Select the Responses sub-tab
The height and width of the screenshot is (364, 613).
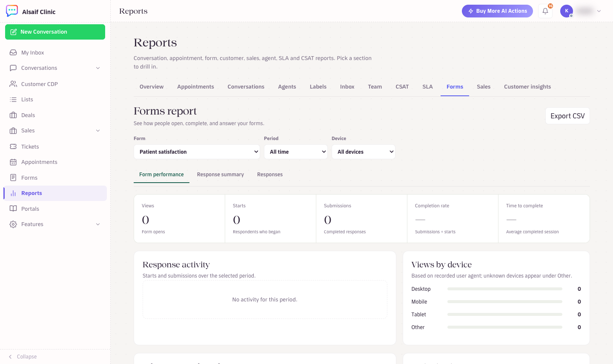point(270,175)
